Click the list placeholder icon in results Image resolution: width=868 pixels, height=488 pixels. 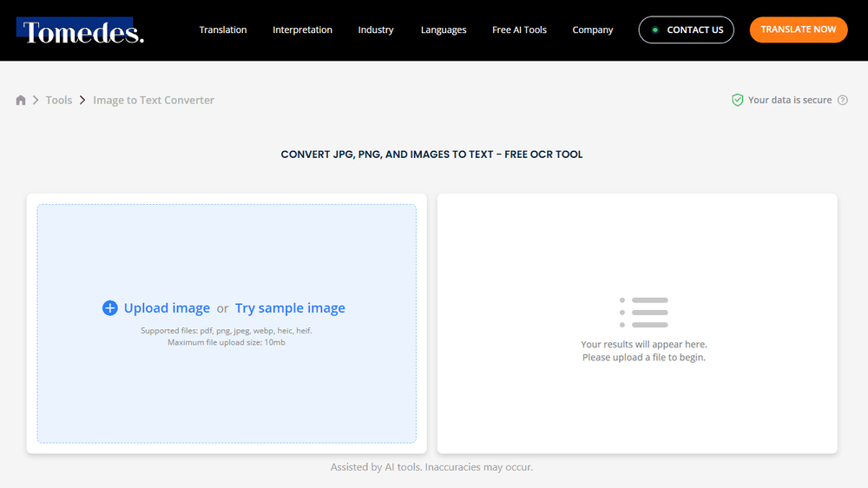coord(643,312)
